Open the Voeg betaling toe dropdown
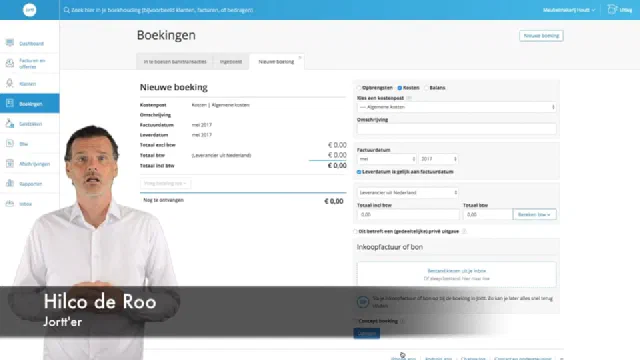This screenshot has width=640, height=360. [165, 183]
